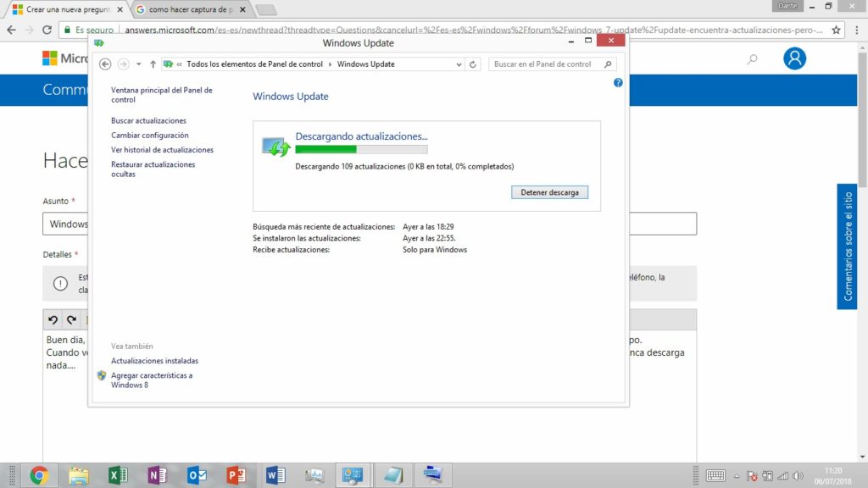Open the user account avatar on Microsoft page

pyautogui.click(x=794, y=58)
